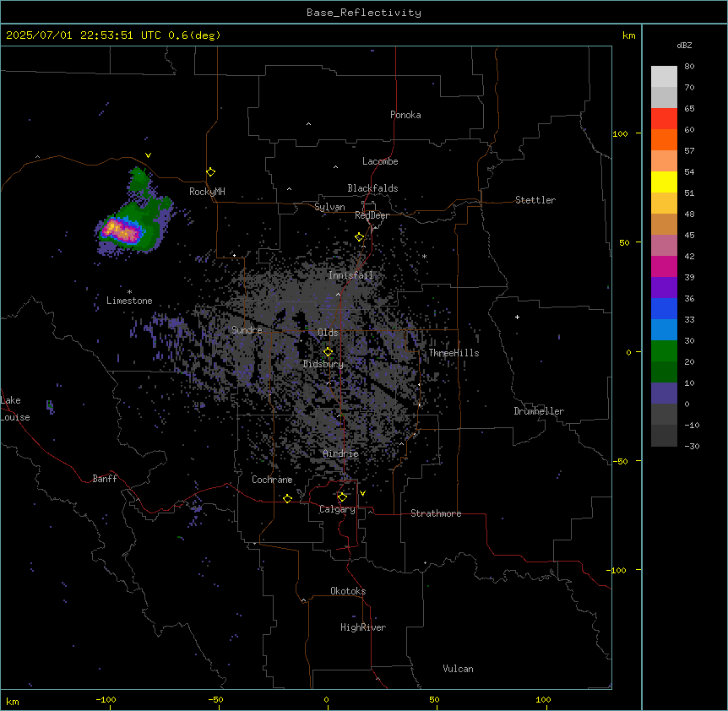Viewport: 728px width, 711px height.
Task: Click the Okotoks town label
Action: (348, 591)
